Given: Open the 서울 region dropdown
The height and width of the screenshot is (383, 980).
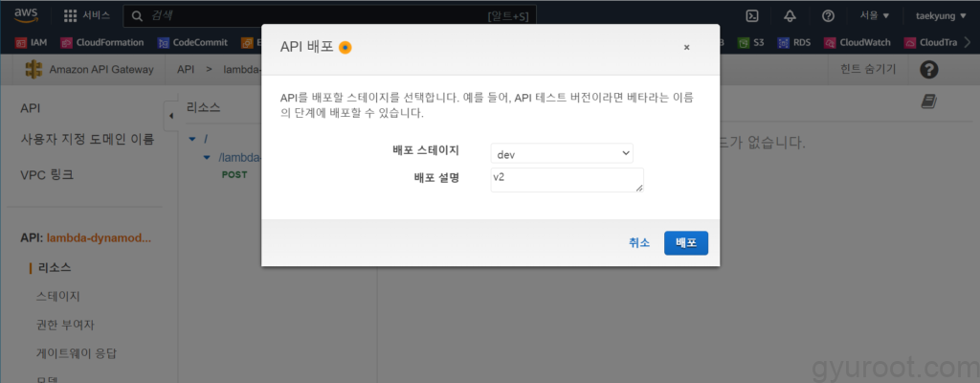Looking at the screenshot, I should [874, 16].
